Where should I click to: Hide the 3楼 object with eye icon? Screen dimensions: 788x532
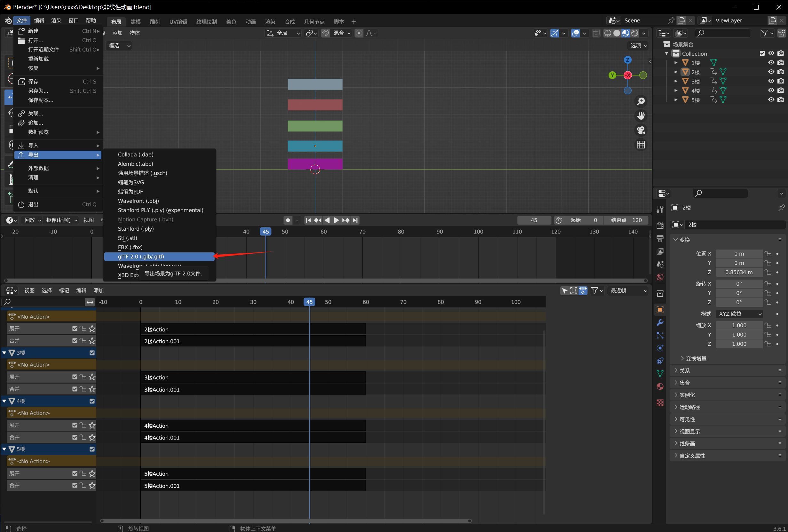coord(771,81)
